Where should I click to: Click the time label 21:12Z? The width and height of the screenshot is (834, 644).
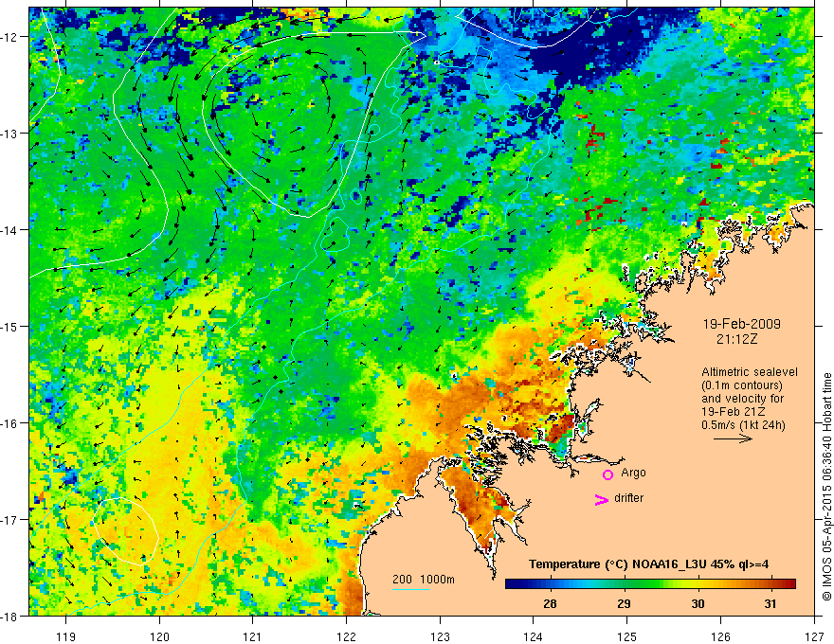coord(736,339)
